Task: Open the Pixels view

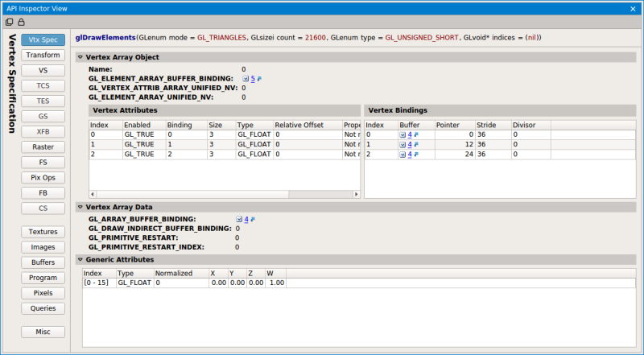Action: pos(43,293)
